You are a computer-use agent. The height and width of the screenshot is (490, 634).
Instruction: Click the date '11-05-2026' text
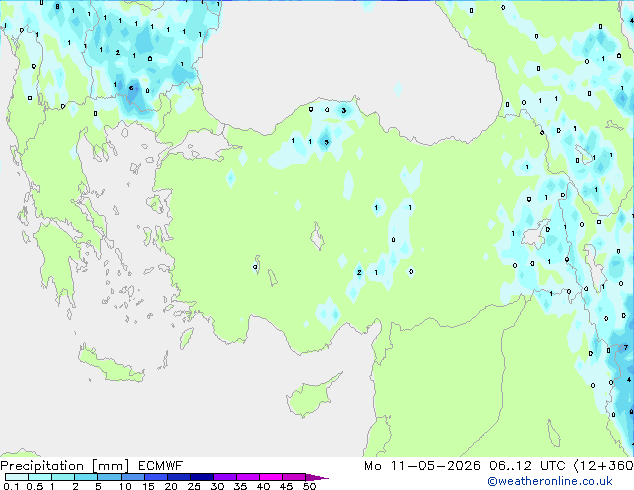[x=435, y=466]
